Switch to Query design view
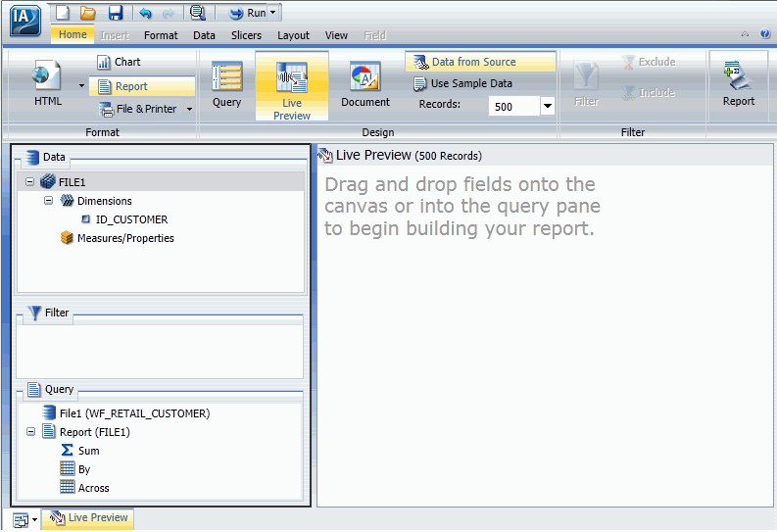Viewport: 777px width, 532px height. coord(227,84)
